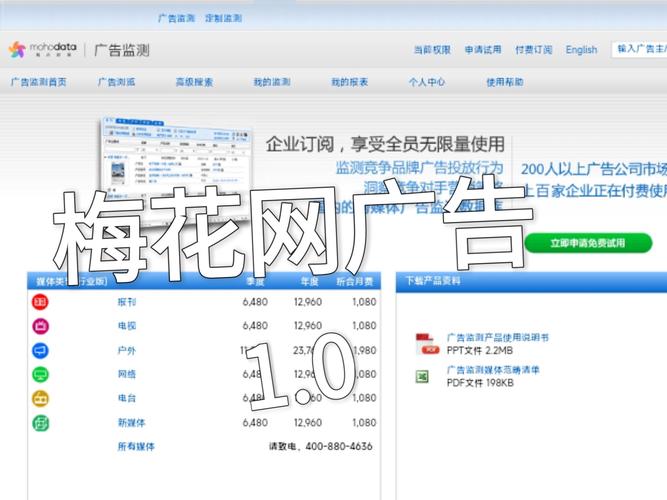
Task: Open the 新媒体 media type link
Action: (131, 423)
